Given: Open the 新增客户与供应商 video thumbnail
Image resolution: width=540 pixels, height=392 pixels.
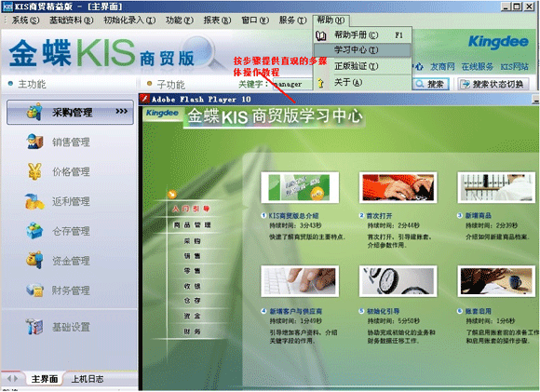Looking at the screenshot, I should 300,281.
